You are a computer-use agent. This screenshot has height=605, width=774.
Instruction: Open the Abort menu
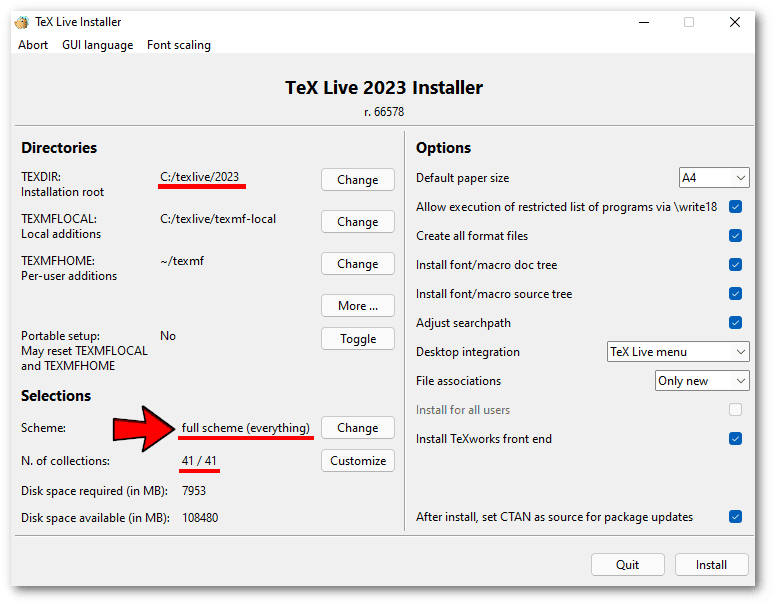click(33, 45)
